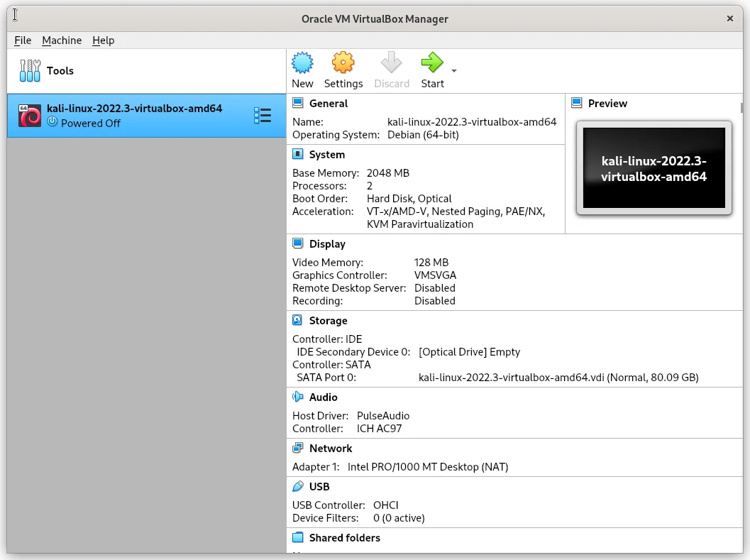Image resolution: width=750 pixels, height=560 pixels.
Task: Click the Kali VM OS icon
Action: click(30, 116)
